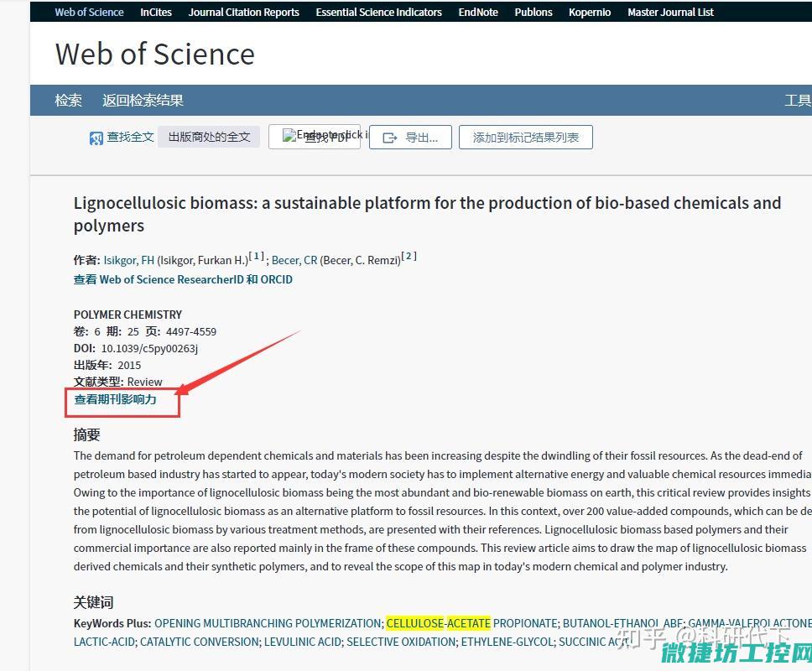
Task: Go to Journal Citation Reports
Action: (244, 12)
